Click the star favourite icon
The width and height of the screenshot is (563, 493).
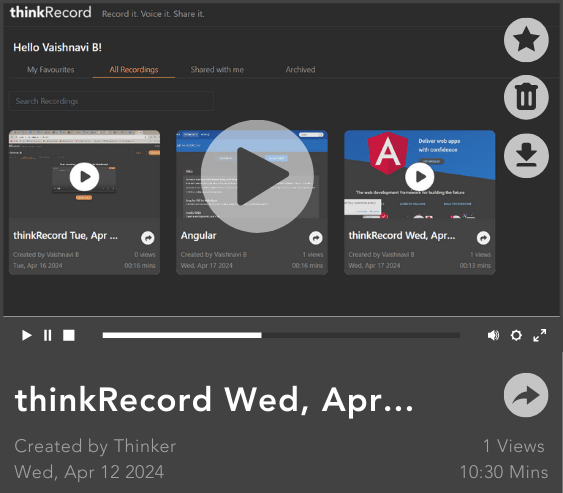526,40
